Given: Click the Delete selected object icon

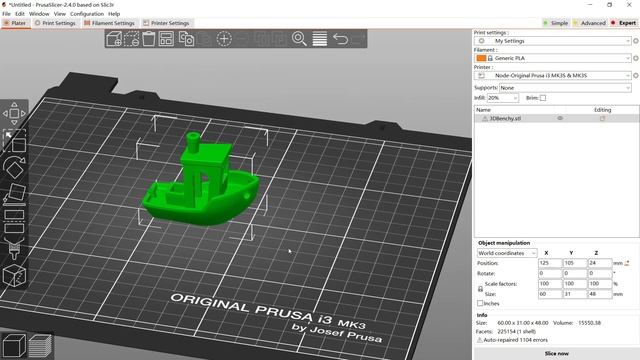Looking at the screenshot, I should (131, 39).
